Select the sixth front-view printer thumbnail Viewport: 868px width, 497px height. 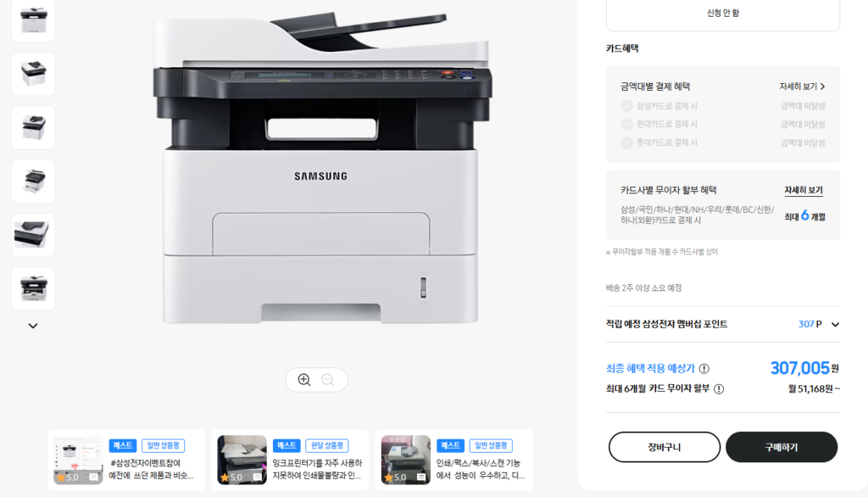pos(33,288)
